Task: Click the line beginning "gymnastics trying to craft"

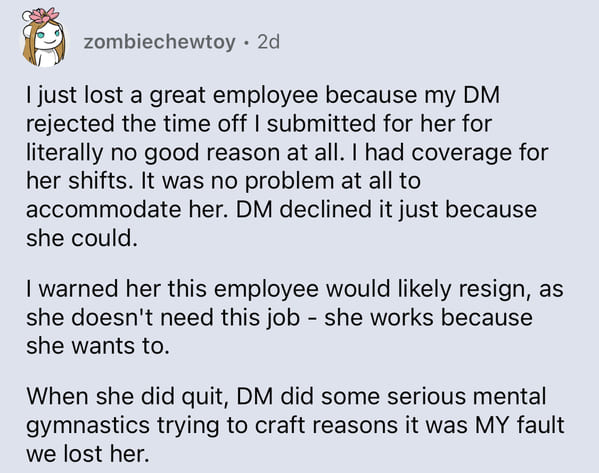Action: coord(295,426)
